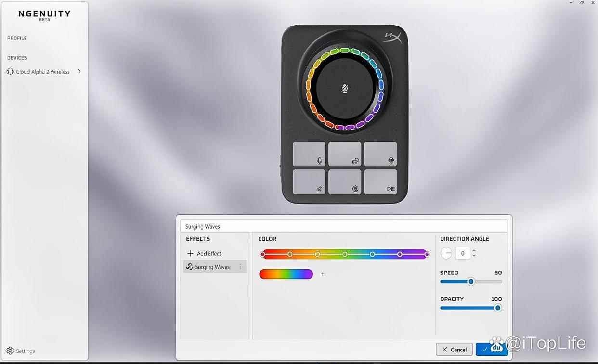The height and width of the screenshot is (364, 598).
Task: Adjust the SPEED slider handle
Action: (471, 282)
